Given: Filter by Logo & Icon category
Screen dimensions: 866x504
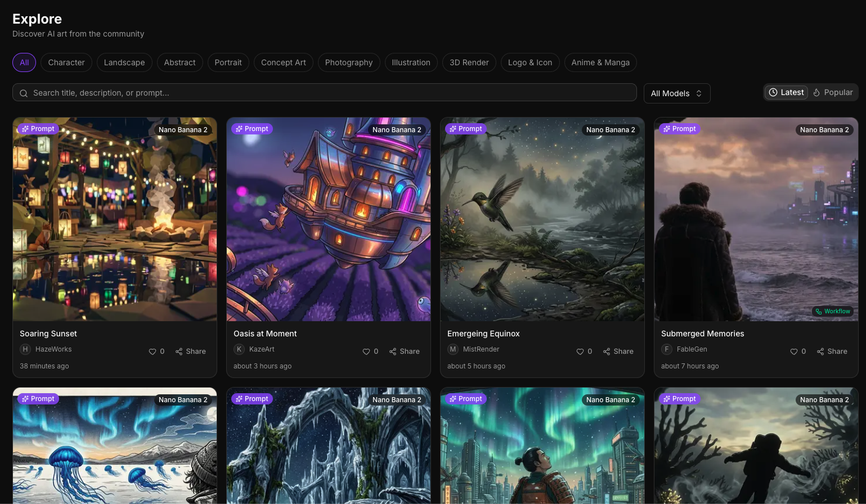Looking at the screenshot, I should pyautogui.click(x=530, y=62).
